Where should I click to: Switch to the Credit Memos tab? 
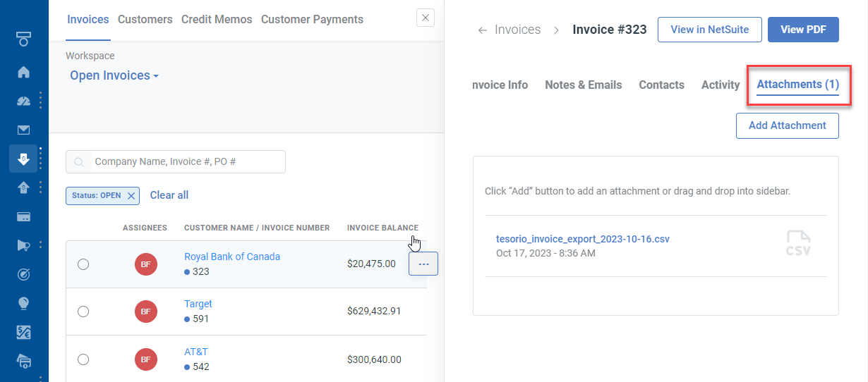[216, 20]
